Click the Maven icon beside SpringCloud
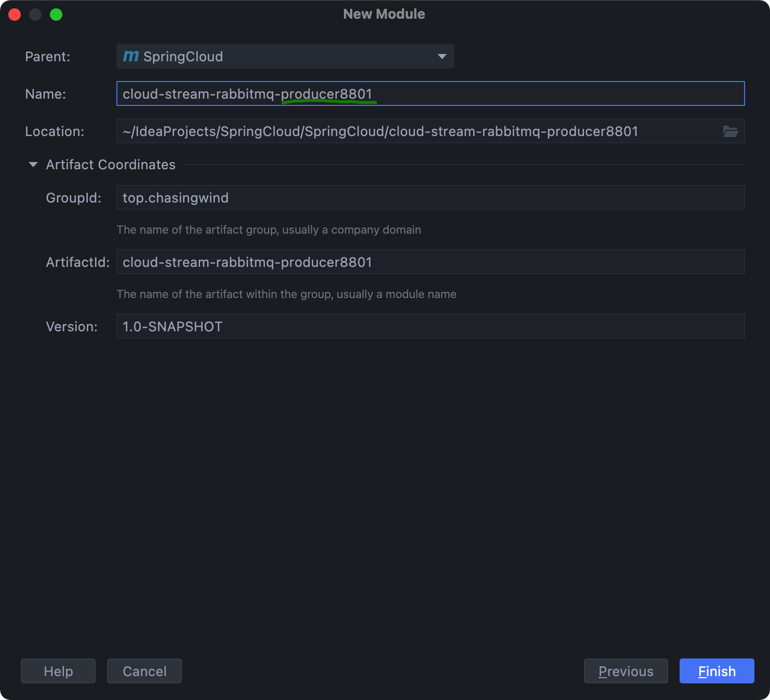 point(131,56)
